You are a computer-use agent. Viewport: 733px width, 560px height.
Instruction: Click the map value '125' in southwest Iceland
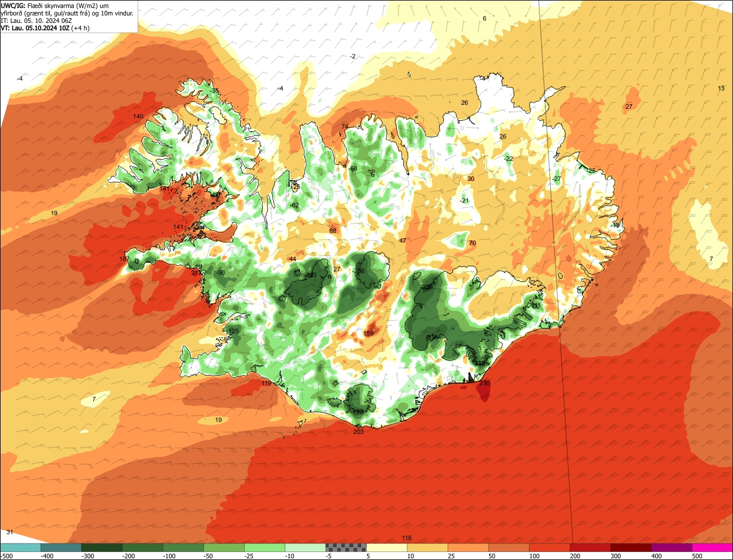pos(233,331)
